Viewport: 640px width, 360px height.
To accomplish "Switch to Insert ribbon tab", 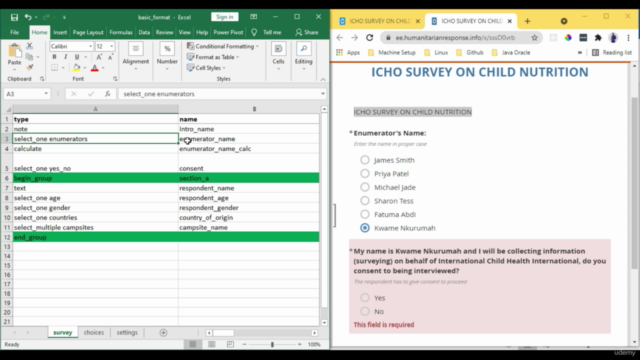I will [60, 32].
